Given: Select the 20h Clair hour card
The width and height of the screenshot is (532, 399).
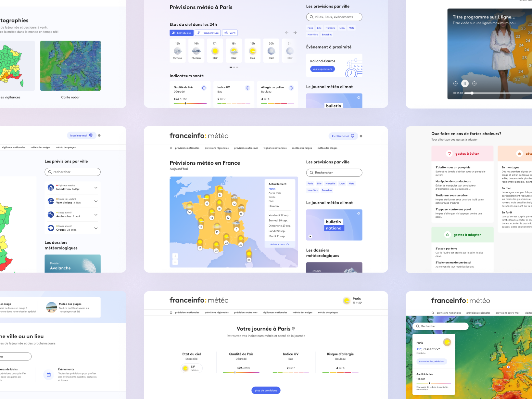Looking at the screenshot, I should [271, 51].
